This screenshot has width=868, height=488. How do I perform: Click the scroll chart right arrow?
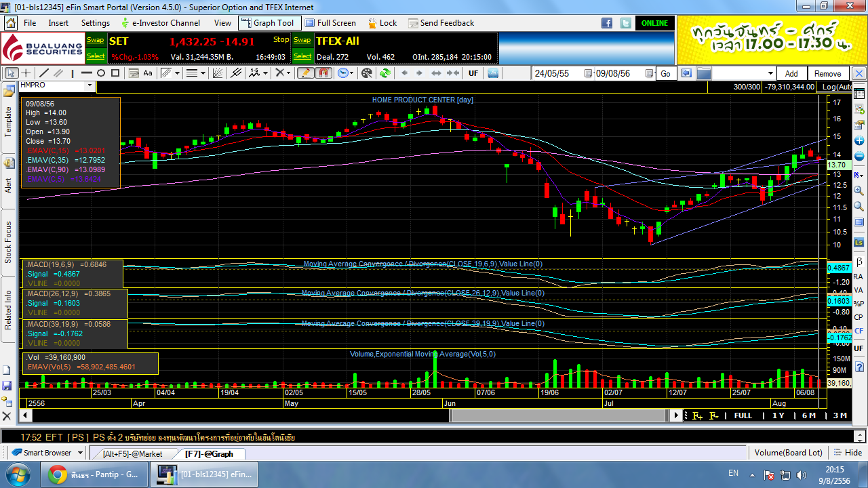coord(419,73)
